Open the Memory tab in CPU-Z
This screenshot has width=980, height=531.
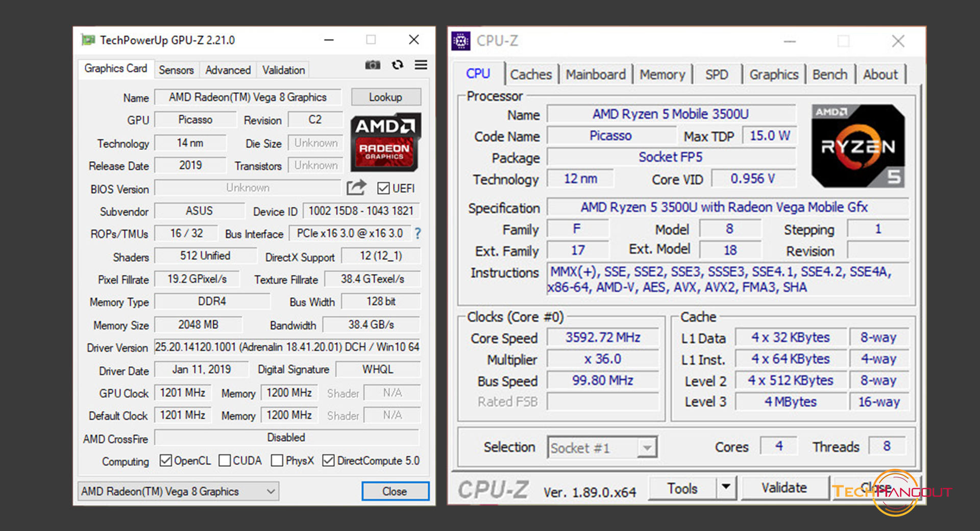coord(663,74)
